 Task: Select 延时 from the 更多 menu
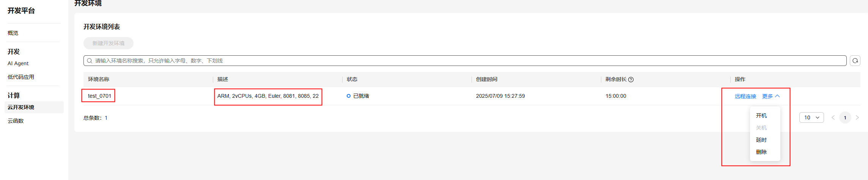(761, 140)
